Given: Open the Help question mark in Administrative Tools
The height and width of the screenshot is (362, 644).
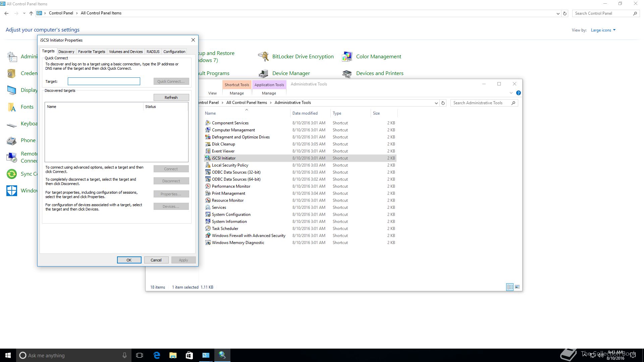Looking at the screenshot, I should coord(518,93).
